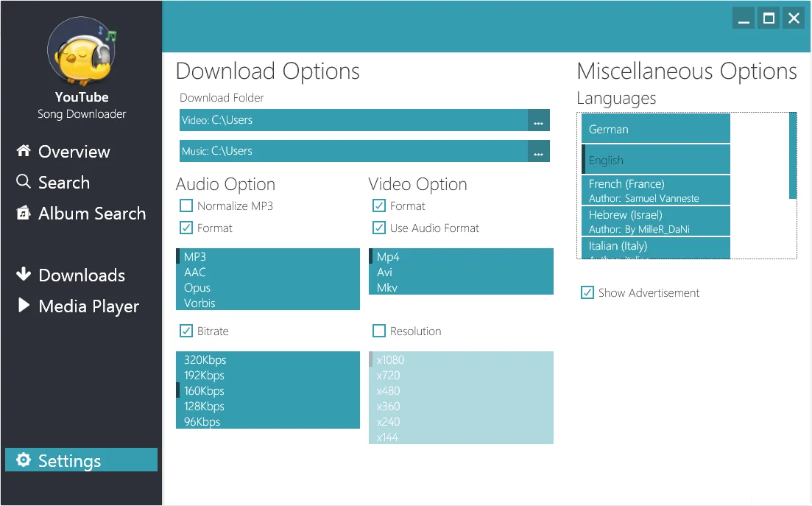Click the Languages list vertical scrollbar
Image resolution: width=812 pixels, height=506 pixels.
click(x=793, y=155)
